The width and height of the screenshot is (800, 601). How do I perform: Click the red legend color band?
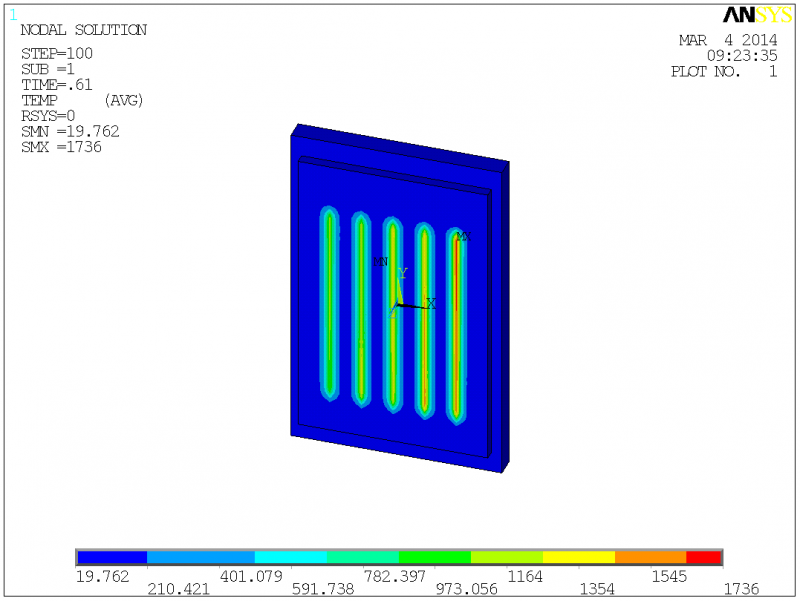(x=703, y=557)
